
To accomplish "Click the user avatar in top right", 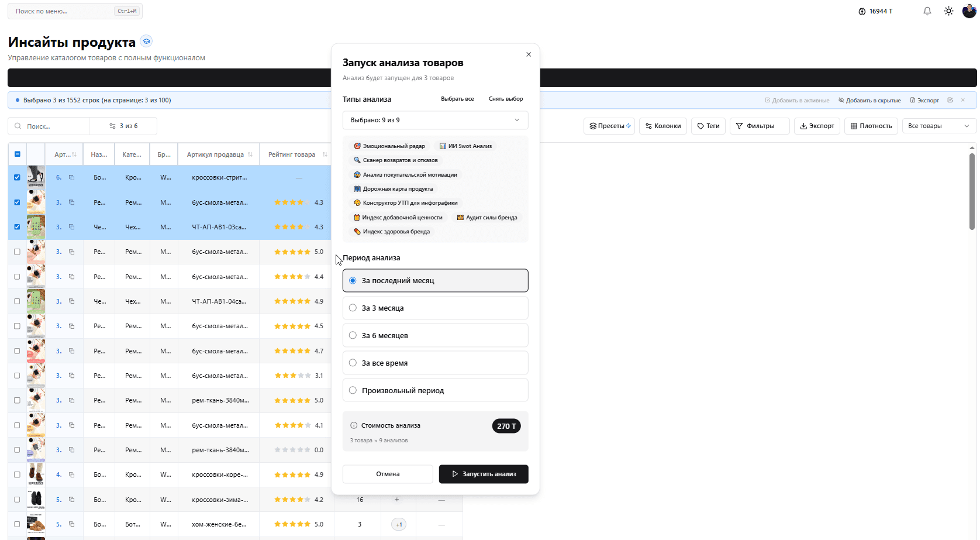I will [x=969, y=11].
